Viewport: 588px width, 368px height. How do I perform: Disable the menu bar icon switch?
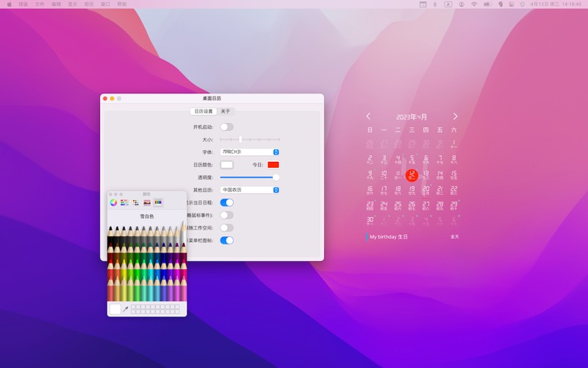(x=226, y=240)
